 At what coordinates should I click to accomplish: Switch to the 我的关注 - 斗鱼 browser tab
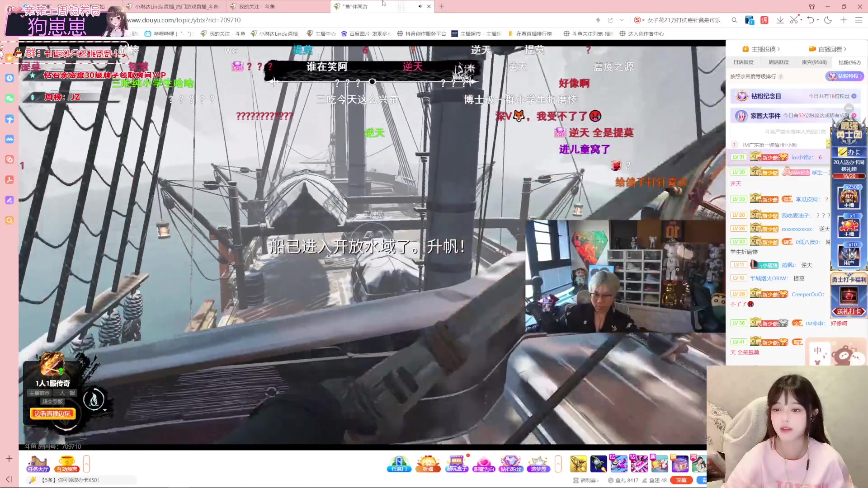point(278,6)
